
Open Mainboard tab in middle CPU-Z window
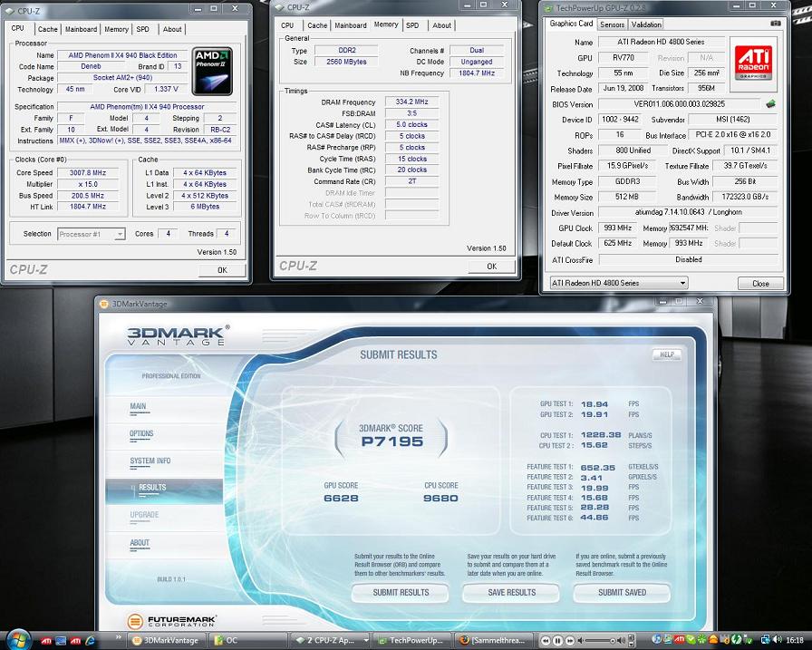pyautogui.click(x=351, y=25)
